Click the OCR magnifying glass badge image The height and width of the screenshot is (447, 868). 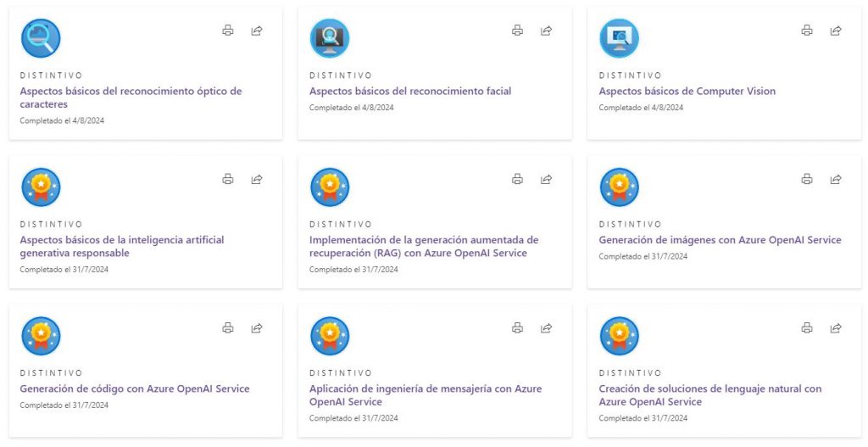[41, 38]
